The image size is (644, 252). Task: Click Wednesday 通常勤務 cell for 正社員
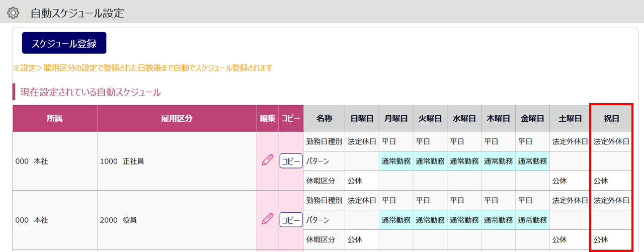464,161
